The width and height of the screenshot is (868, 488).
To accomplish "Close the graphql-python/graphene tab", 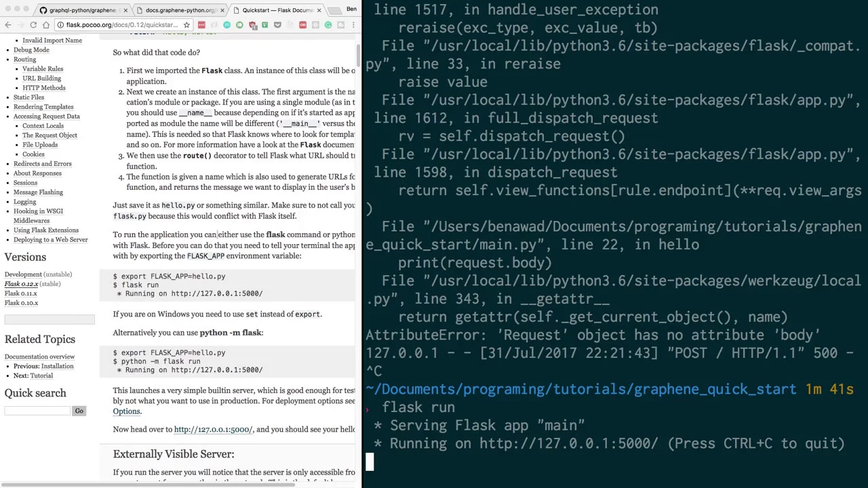I will click(x=125, y=10).
